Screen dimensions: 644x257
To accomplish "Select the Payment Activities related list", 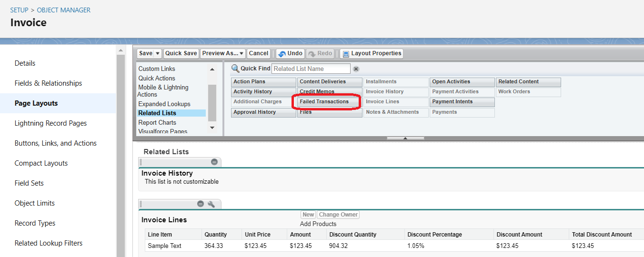I will click(462, 92).
